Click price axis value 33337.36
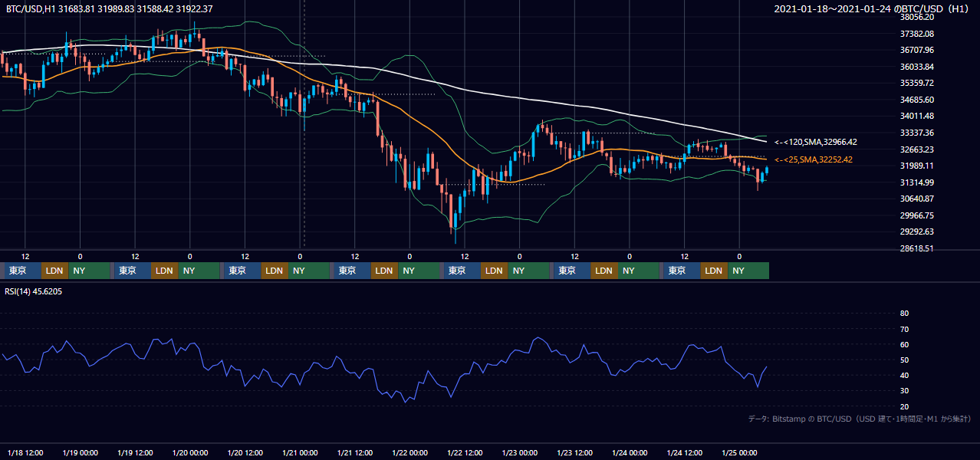The image size is (980, 460). tap(916, 133)
